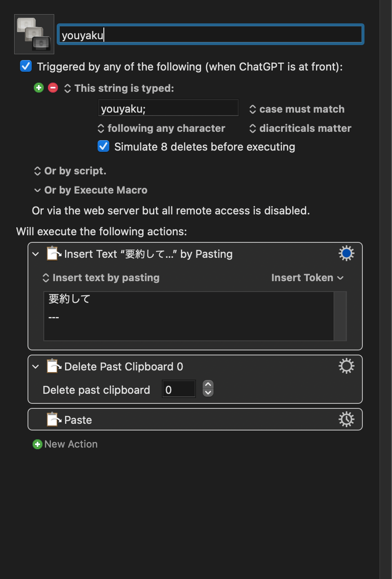Open the Delete Past Clipboard gear menu

(x=346, y=366)
